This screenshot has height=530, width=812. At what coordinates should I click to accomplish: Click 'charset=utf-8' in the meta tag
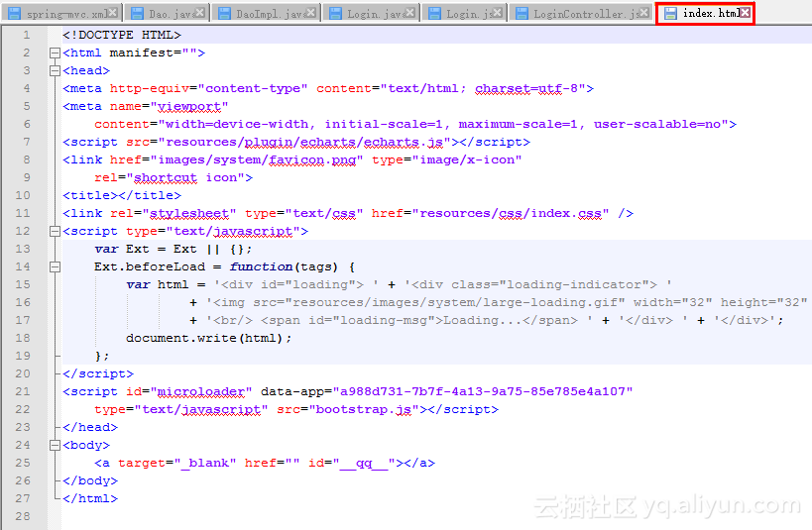pos(526,88)
